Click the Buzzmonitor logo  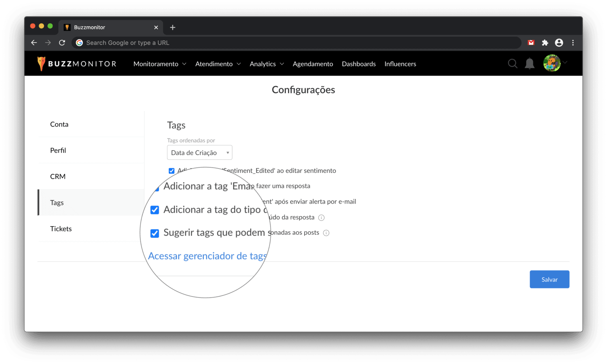[77, 64]
